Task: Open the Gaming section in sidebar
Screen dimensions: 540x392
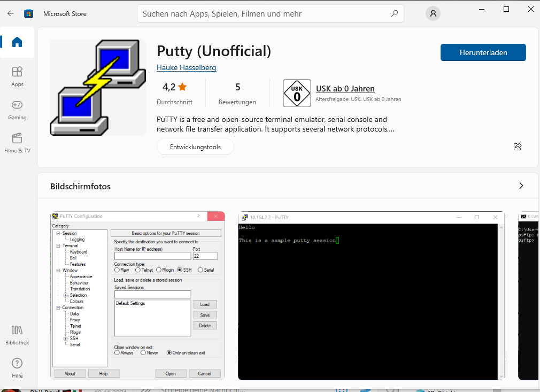Action: pyautogui.click(x=17, y=110)
